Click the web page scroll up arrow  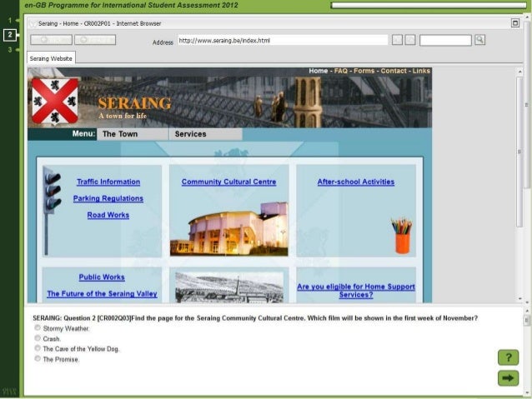(x=519, y=72)
